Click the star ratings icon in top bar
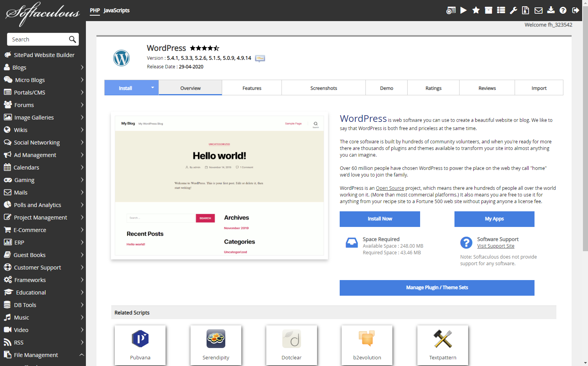Viewport: 588px width, 366px height. coord(476,11)
